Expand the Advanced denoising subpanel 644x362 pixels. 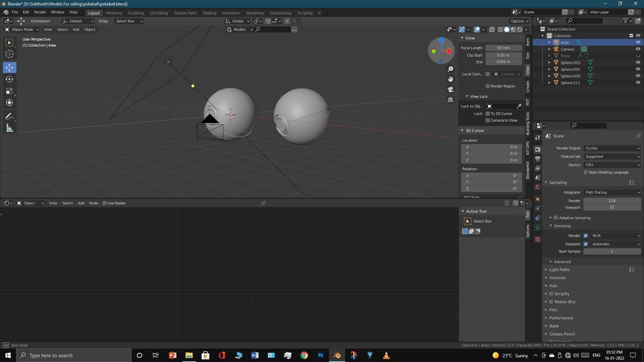pos(562,262)
